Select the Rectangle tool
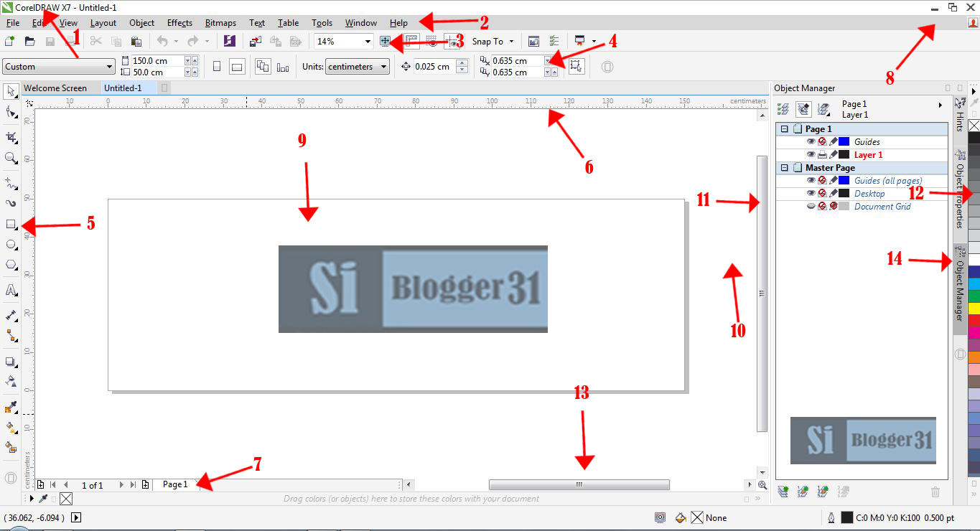The image size is (980, 531). 11,224
